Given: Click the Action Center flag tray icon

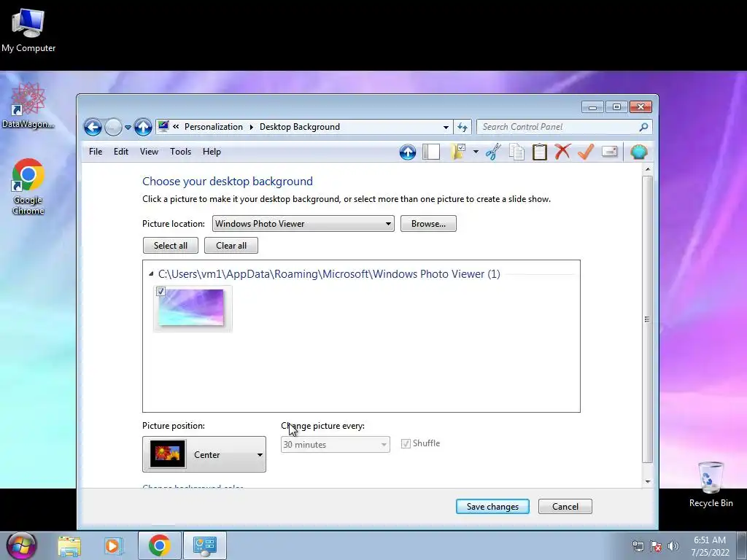Looking at the screenshot, I should [x=656, y=546].
